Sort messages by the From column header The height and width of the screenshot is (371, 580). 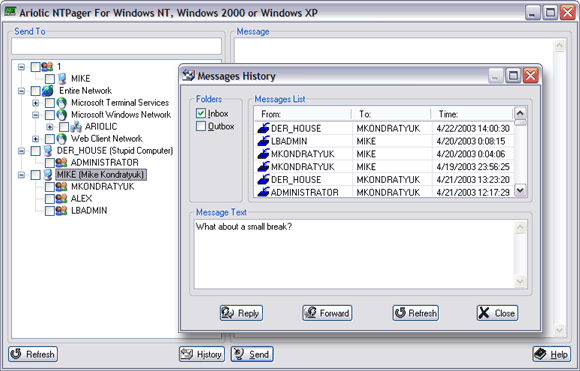pos(303,114)
